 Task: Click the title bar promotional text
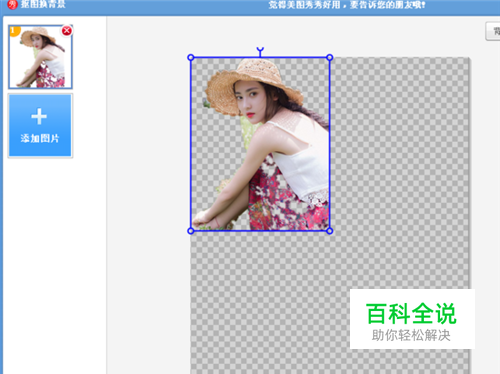[x=347, y=5]
